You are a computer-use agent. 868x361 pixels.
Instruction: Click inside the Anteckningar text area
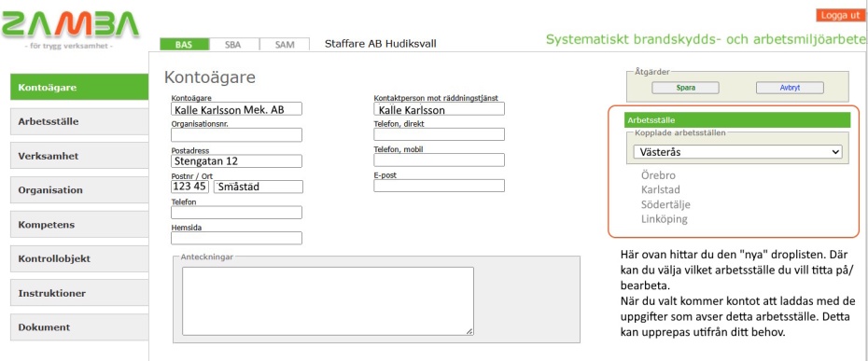[328, 300]
